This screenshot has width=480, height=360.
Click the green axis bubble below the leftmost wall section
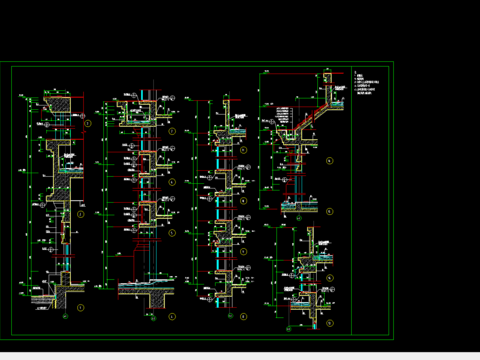tap(65, 316)
